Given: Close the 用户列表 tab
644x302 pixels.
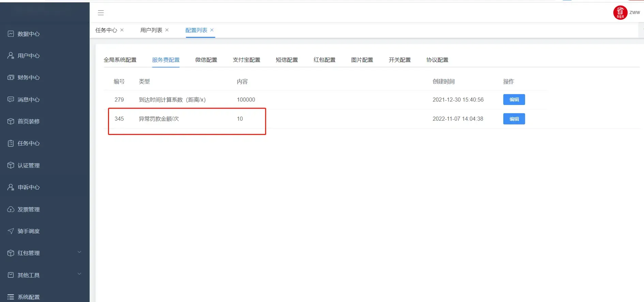Looking at the screenshot, I should pos(167,30).
